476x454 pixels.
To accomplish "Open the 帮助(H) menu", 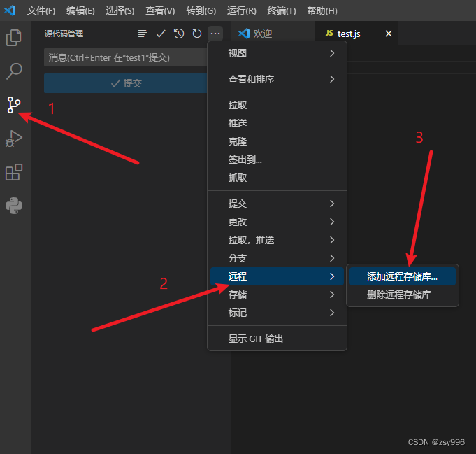I will point(322,11).
